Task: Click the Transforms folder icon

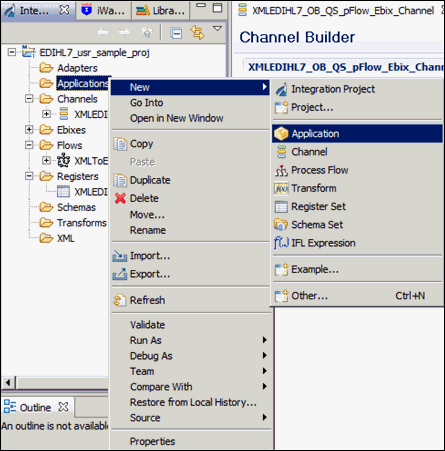Action: pos(46,222)
